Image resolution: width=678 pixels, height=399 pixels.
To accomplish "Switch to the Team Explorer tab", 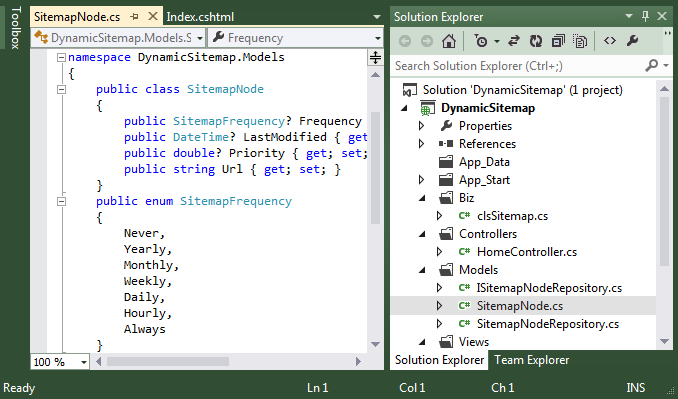I will [531, 360].
